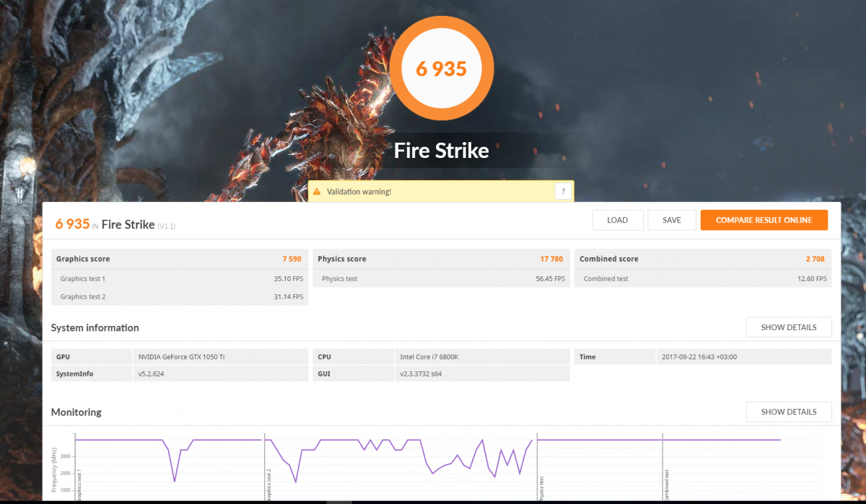Screen dimensions: 866x504
Task: Click the large circular 6 935 score badge
Action: click(442, 68)
